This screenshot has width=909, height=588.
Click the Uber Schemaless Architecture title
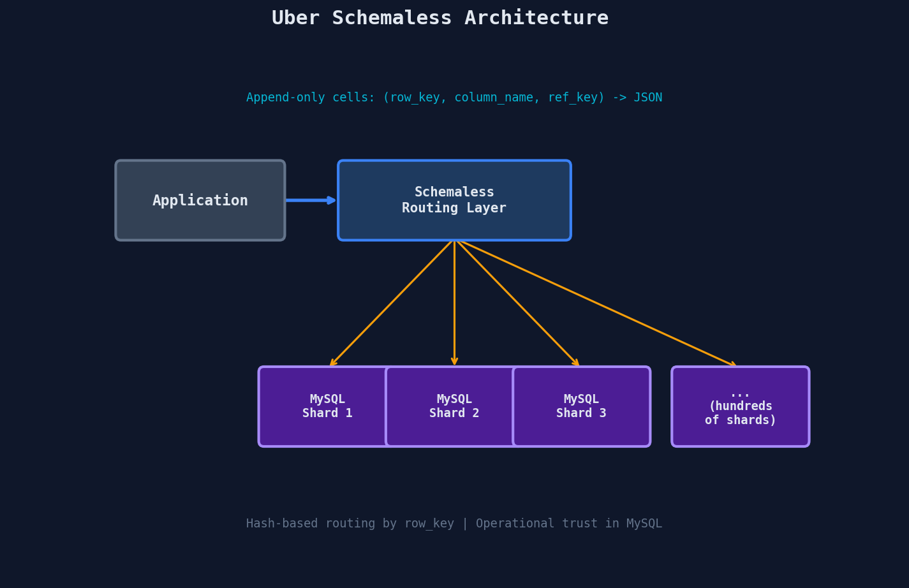tap(440, 18)
